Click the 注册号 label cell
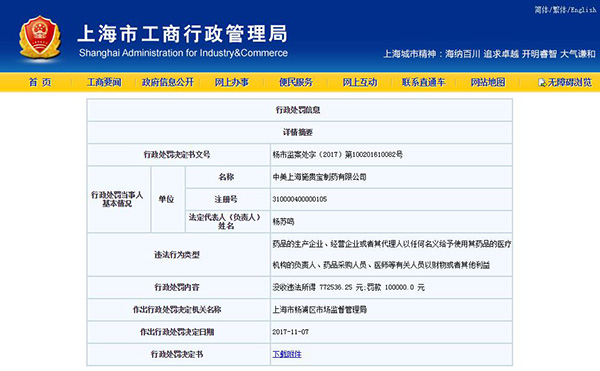This screenshot has width=600, height=371. pos(228,199)
